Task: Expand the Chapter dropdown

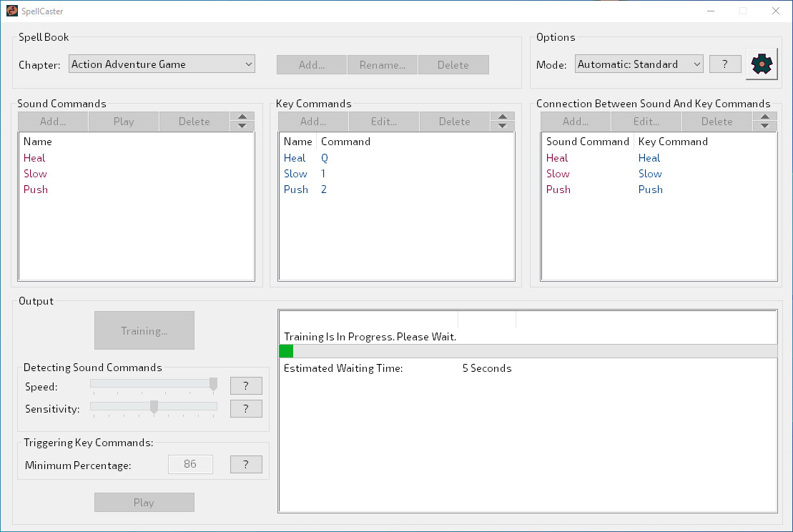Action: coord(162,64)
